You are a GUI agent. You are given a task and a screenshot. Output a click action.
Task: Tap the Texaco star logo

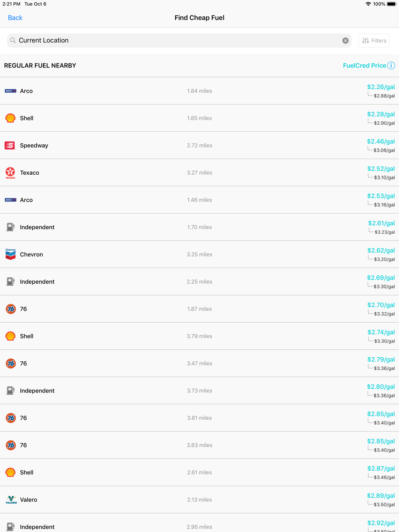coord(10,173)
